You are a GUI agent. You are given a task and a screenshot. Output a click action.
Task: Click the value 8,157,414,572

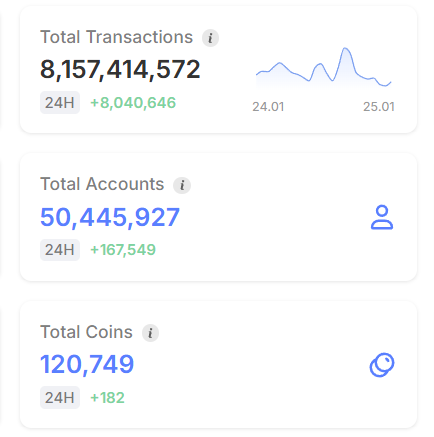[120, 69]
